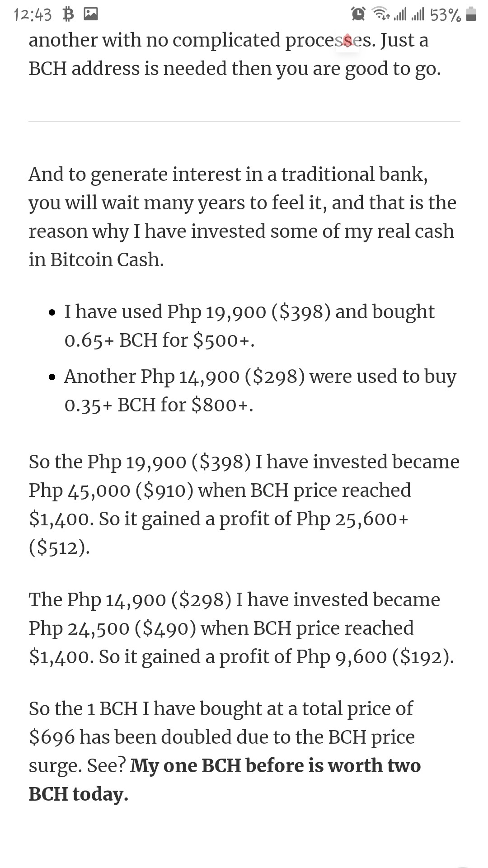Tap the Bitcoin notification icon in status bar

[68, 15]
